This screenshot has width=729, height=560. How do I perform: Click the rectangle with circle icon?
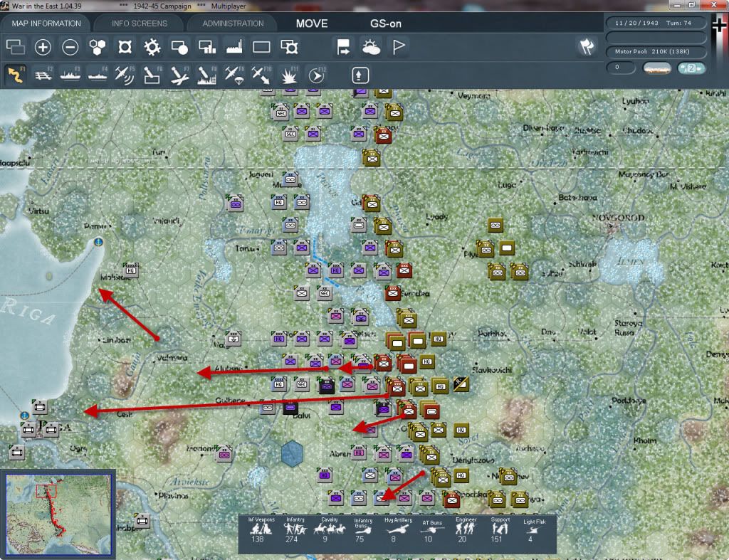point(179,47)
